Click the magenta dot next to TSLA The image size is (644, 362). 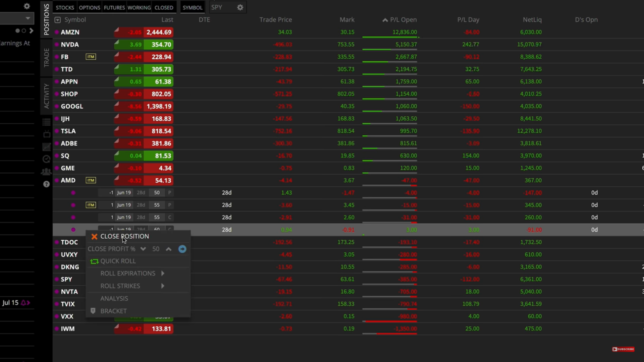57,131
